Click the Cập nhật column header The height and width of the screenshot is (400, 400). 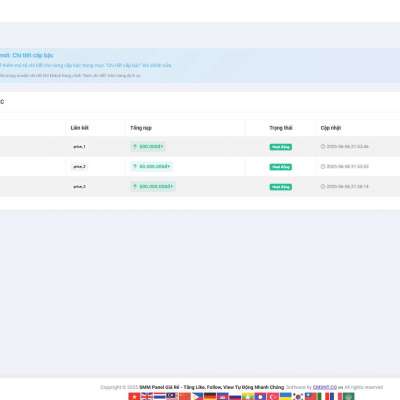click(x=331, y=128)
